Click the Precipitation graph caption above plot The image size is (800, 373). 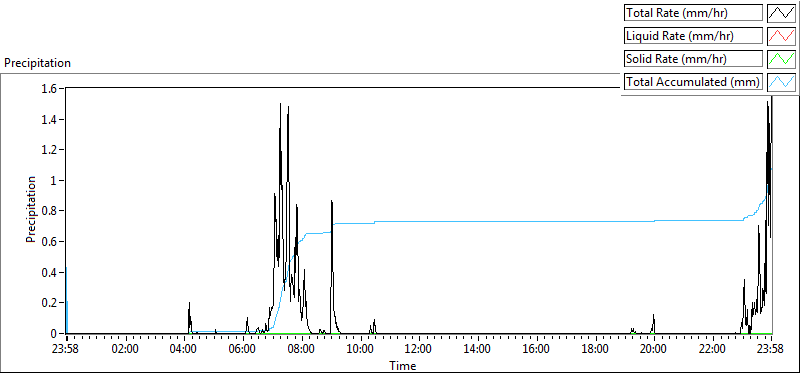coord(37,63)
